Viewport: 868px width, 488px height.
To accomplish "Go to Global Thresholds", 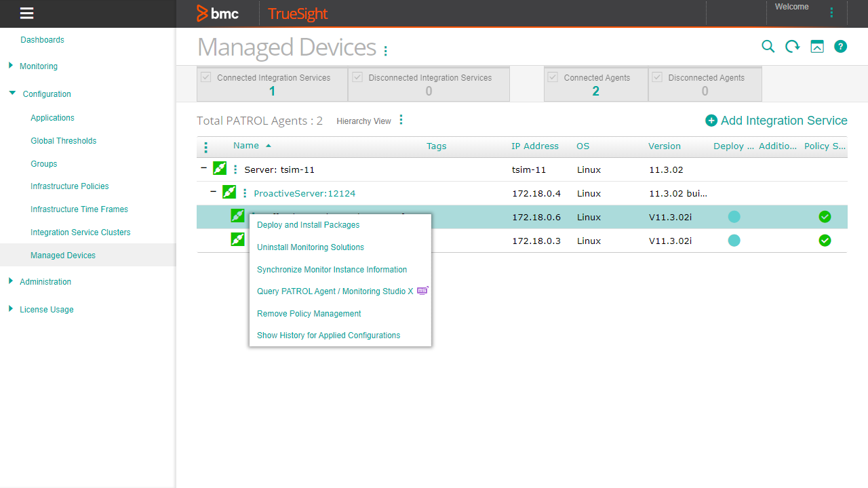I will click(x=64, y=141).
